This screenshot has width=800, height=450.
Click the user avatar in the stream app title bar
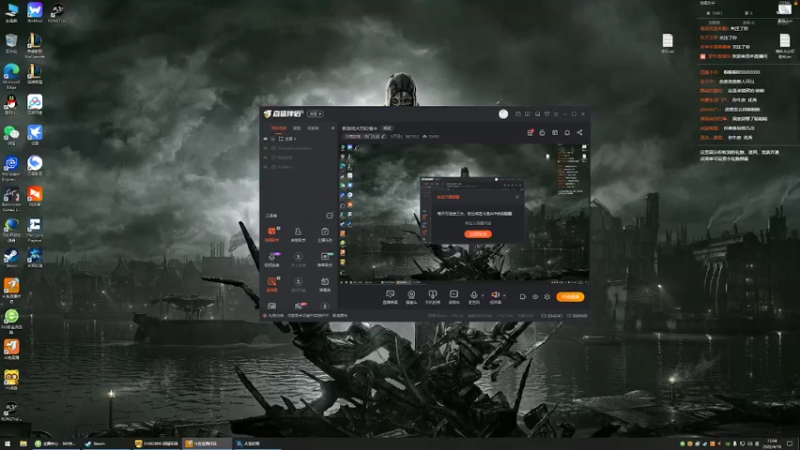tap(503, 114)
